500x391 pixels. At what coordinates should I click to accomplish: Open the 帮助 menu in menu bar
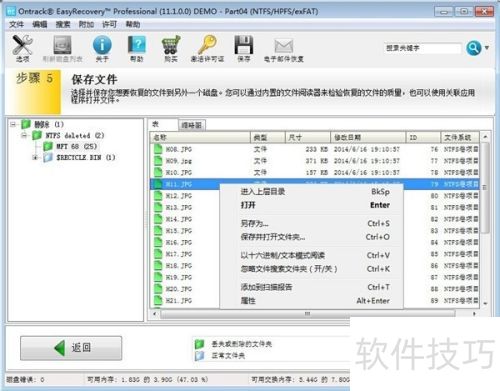point(133,24)
